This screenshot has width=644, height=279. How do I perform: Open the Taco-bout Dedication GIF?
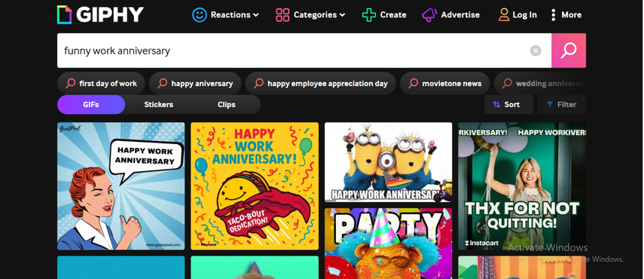tap(255, 186)
